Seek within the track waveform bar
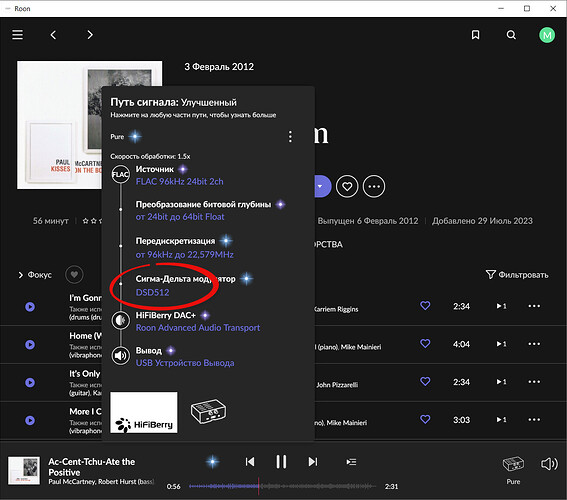This screenshot has height=500, width=567. click(x=282, y=487)
